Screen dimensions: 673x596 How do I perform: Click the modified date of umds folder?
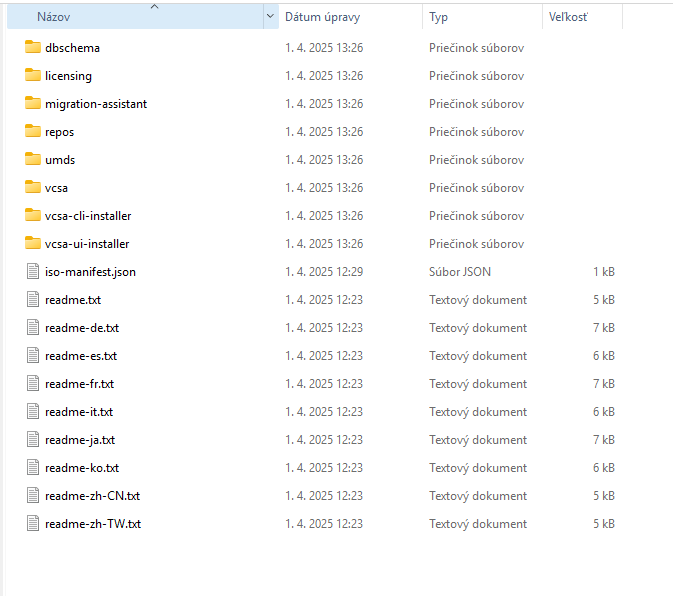(324, 160)
